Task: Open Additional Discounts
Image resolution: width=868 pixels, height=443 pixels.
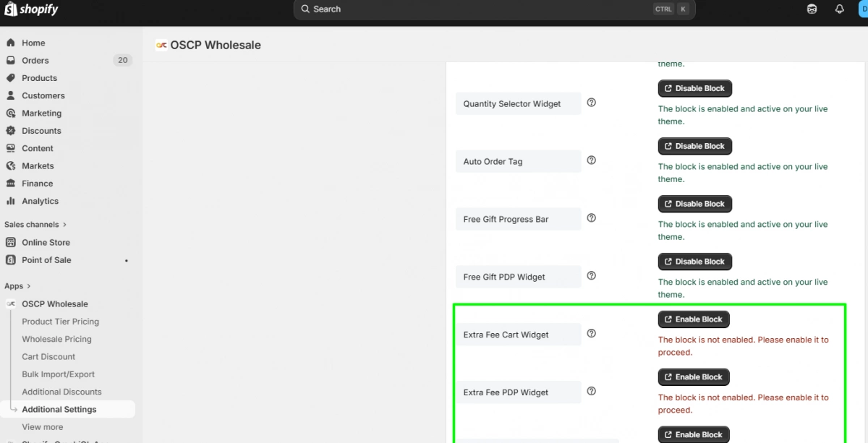Action: [61, 392]
